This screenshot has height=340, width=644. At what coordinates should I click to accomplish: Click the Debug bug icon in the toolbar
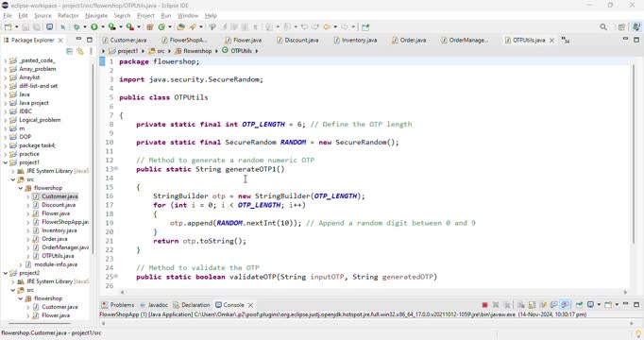pos(76,26)
